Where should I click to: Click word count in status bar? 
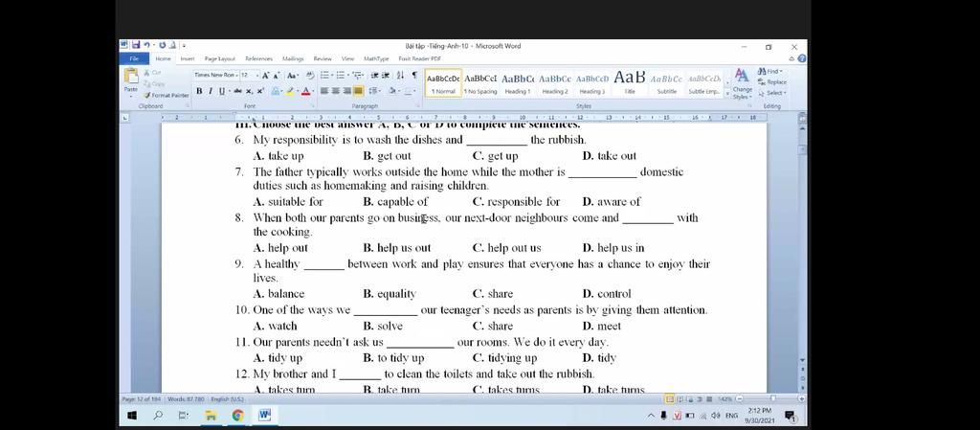187,398
